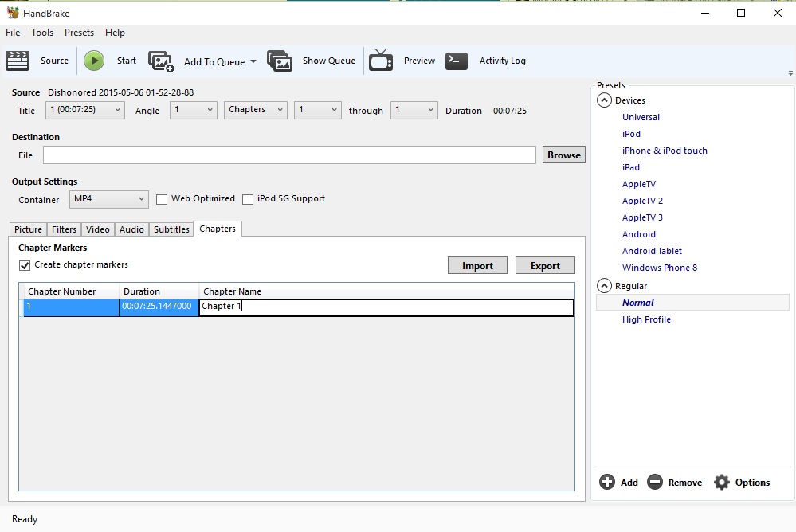Collapse the Devices presets group

tap(604, 100)
